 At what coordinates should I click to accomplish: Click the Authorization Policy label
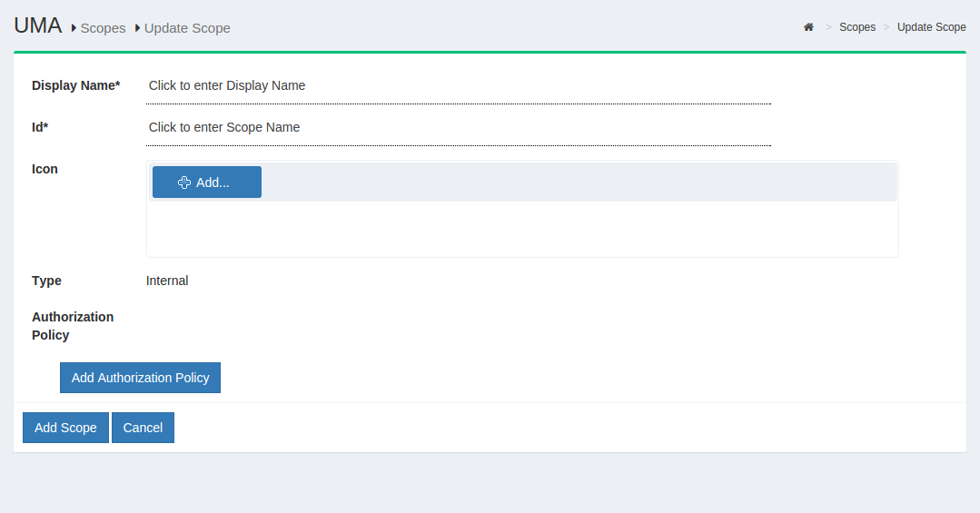73,326
